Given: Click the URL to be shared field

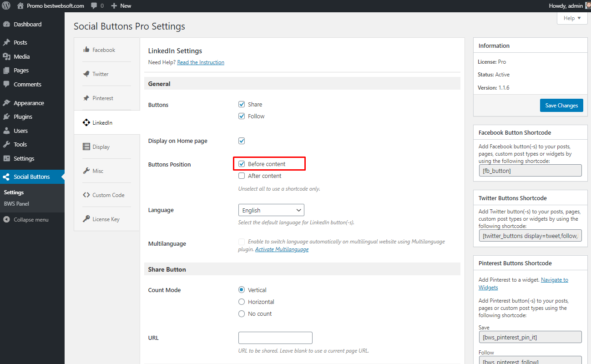Looking at the screenshot, I should coord(275,338).
